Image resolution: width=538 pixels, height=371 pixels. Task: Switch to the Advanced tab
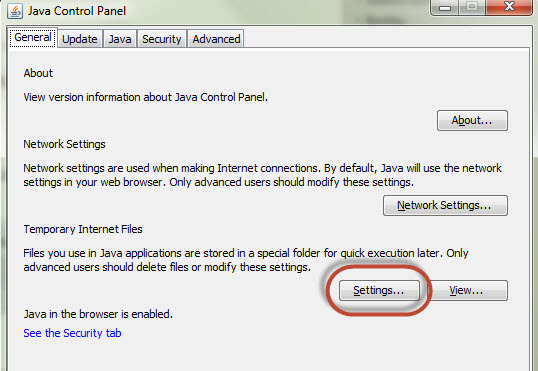216,39
